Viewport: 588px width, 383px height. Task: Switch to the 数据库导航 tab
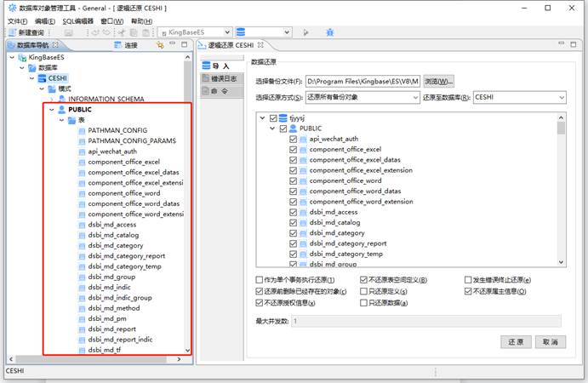[x=33, y=45]
